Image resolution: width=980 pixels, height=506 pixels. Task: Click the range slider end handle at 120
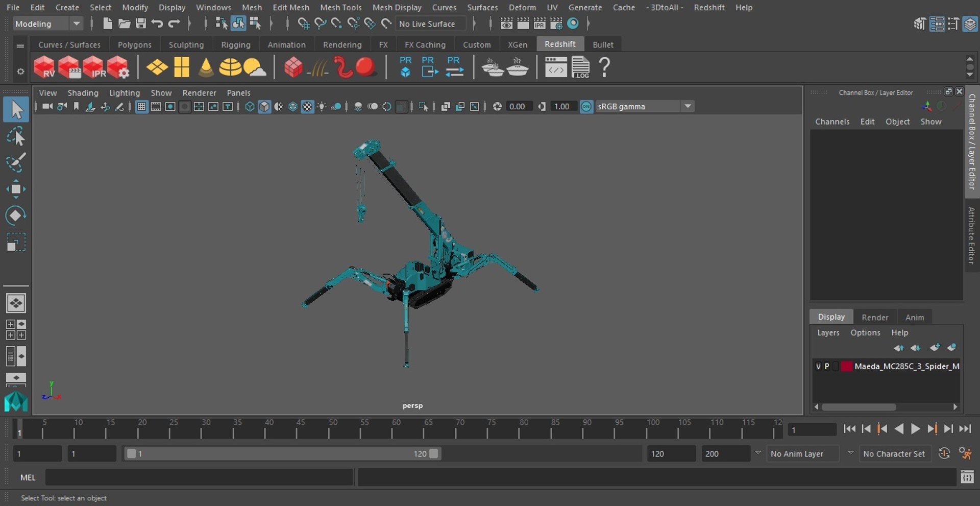(x=433, y=453)
